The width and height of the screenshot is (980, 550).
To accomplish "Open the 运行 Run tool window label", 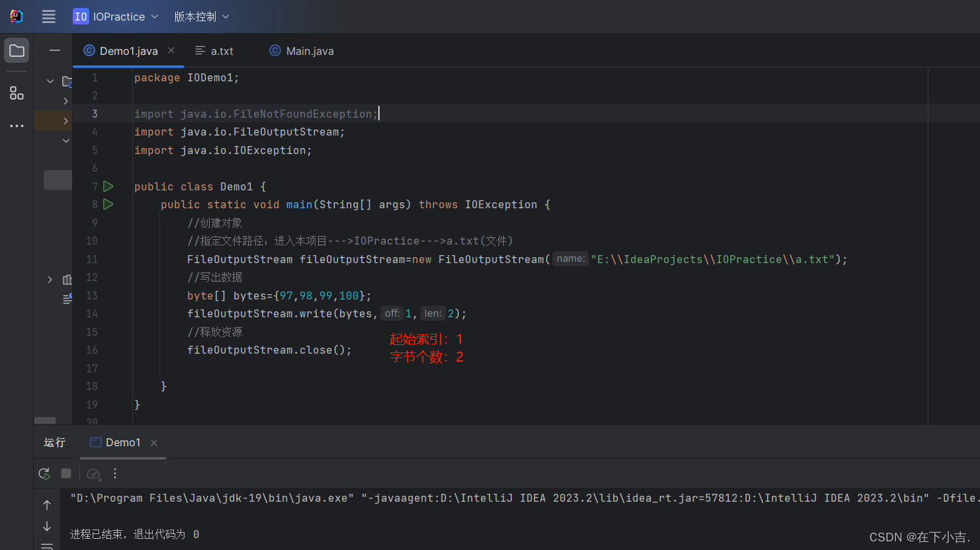I will pyautogui.click(x=55, y=442).
